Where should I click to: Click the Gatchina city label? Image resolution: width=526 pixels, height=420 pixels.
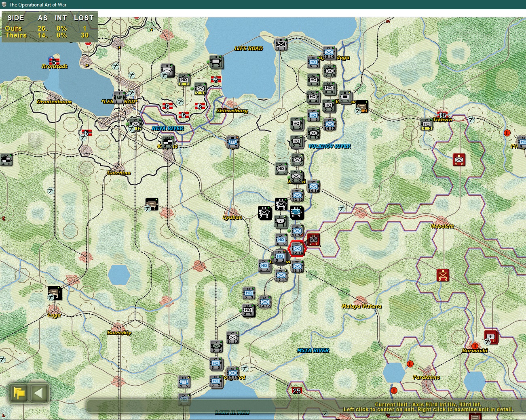119,173
